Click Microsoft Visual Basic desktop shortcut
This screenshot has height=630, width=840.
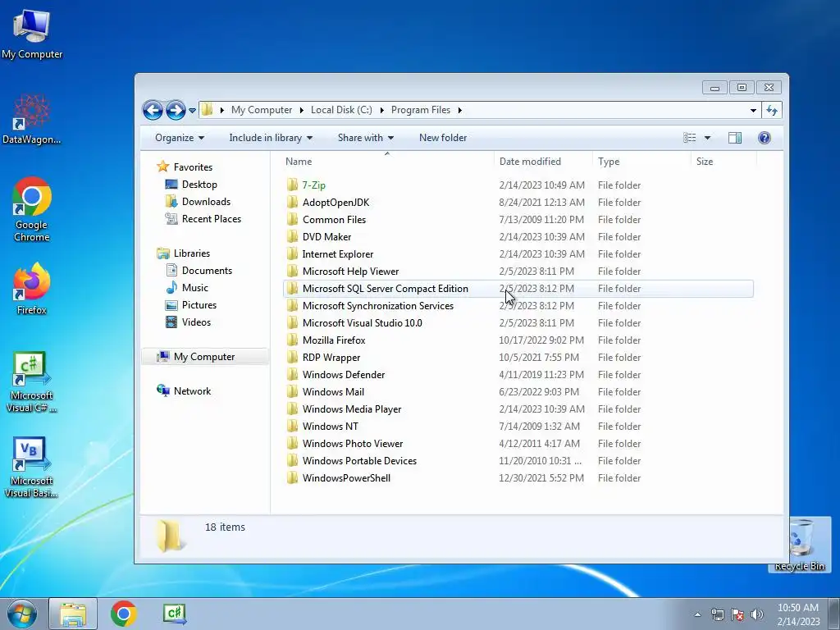[32, 468]
